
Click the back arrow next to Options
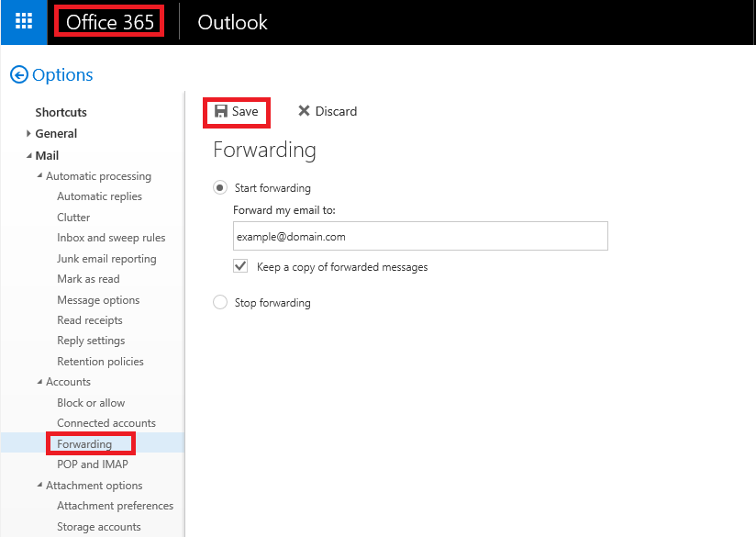coord(18,74)
